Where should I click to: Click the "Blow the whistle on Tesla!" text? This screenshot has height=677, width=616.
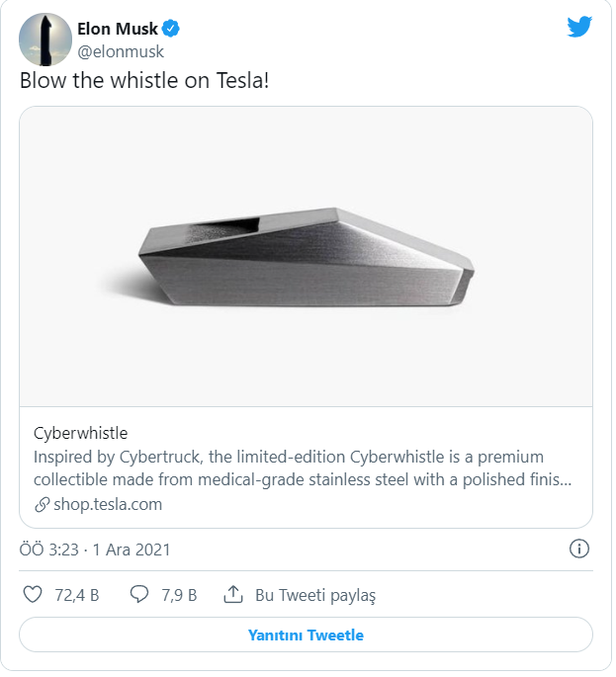pos(143,81)
